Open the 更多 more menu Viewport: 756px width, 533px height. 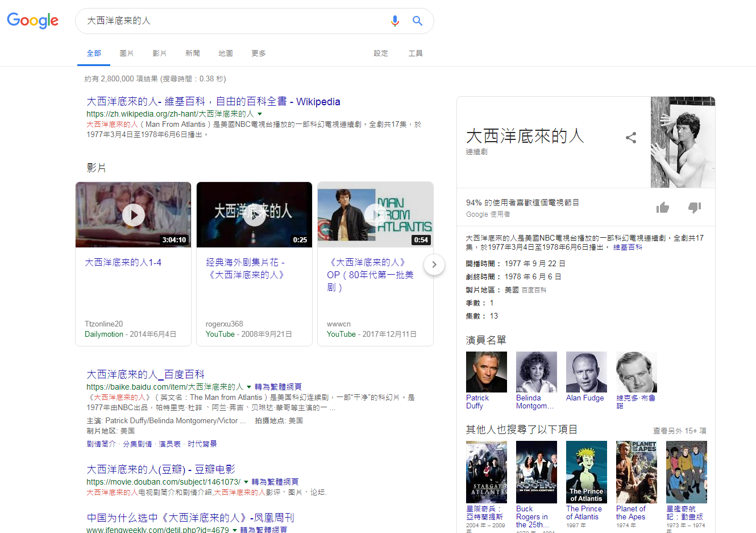coord(259,53)
